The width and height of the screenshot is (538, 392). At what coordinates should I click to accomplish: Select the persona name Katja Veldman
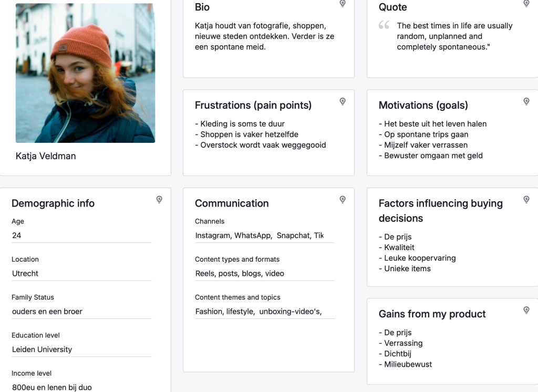pyautogui.click(x=46, y=156)
